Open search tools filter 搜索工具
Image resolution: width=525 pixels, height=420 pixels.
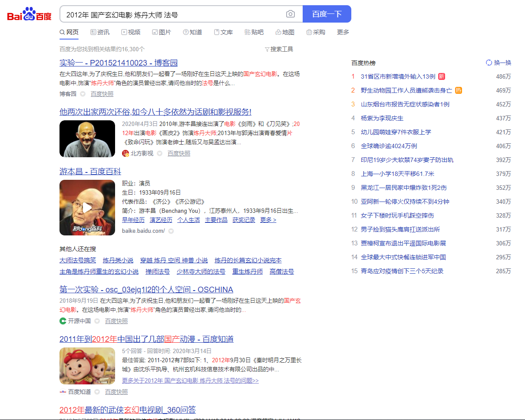coord(279,49)
